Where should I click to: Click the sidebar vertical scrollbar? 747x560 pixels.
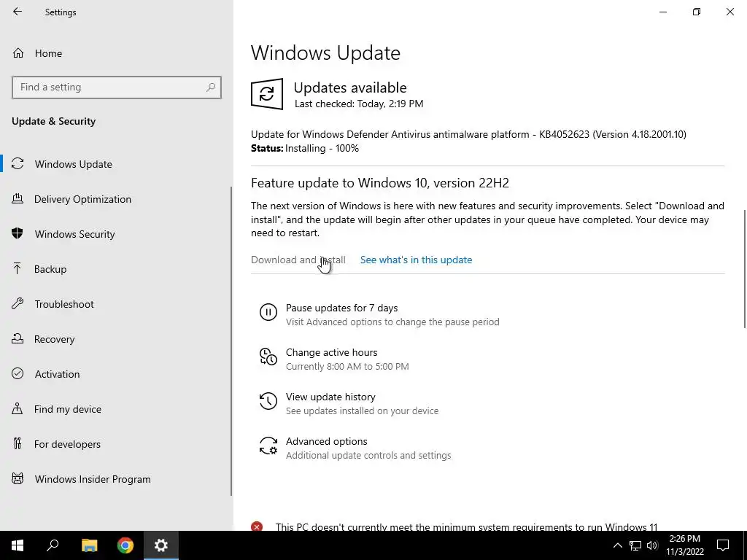click(231, 341)
